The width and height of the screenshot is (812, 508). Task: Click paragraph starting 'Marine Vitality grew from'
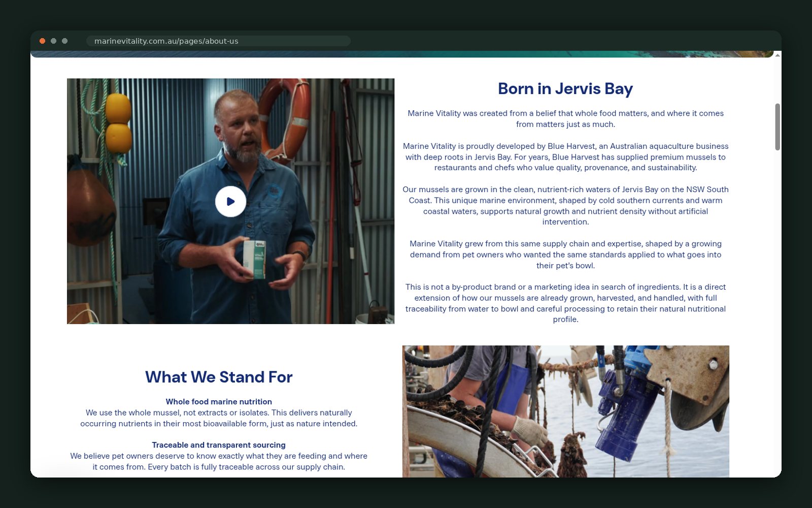pyautogui.click(x=565, y=255)
